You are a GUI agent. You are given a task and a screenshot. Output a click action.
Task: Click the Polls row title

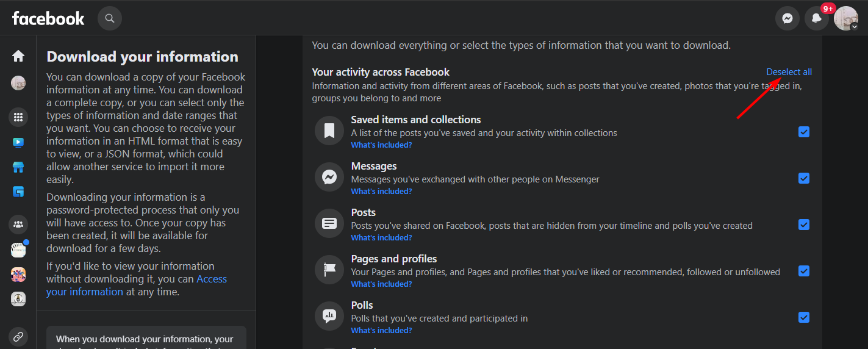tap(362, 305)
